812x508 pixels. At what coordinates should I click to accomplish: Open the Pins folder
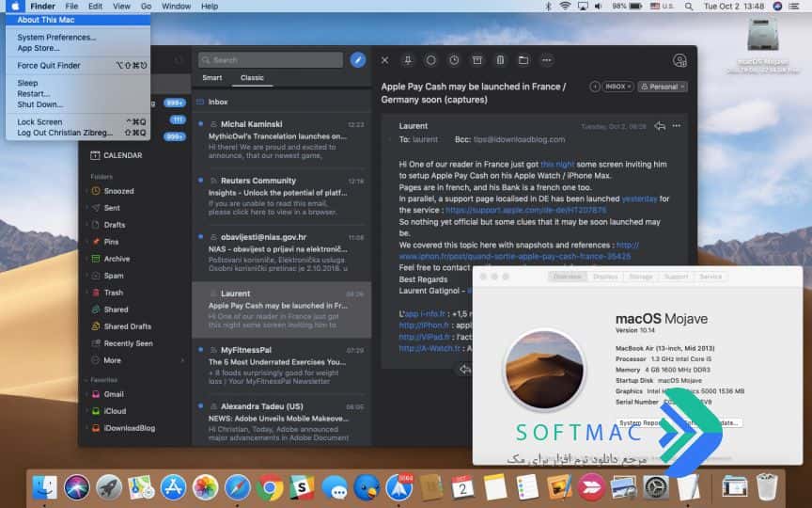[x=105, y=242]
